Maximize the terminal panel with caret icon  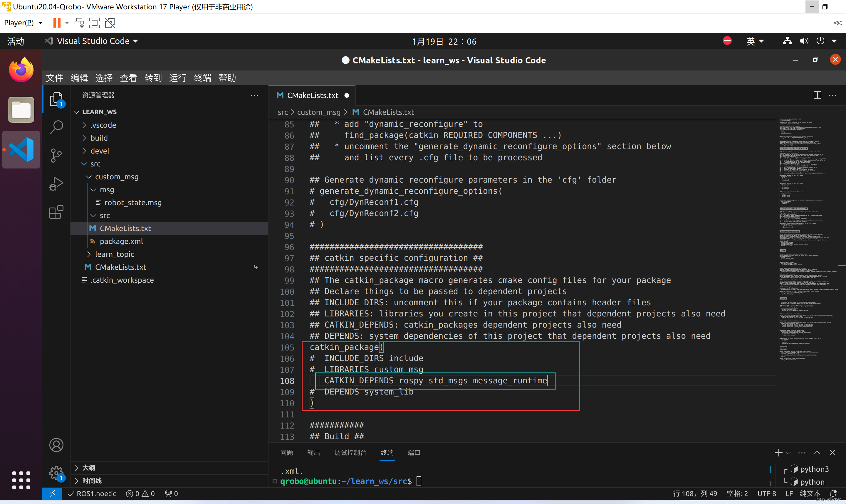[x=817, y=453]
